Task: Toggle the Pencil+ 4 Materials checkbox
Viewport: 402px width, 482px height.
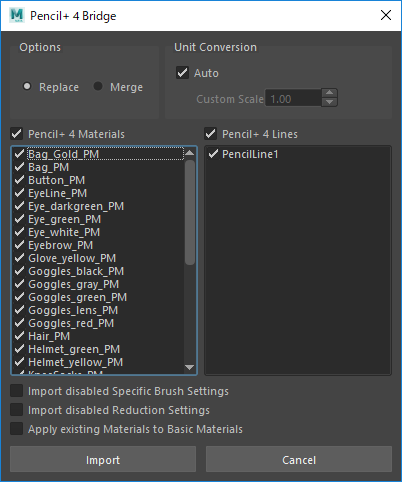Action: coord(17,134)
